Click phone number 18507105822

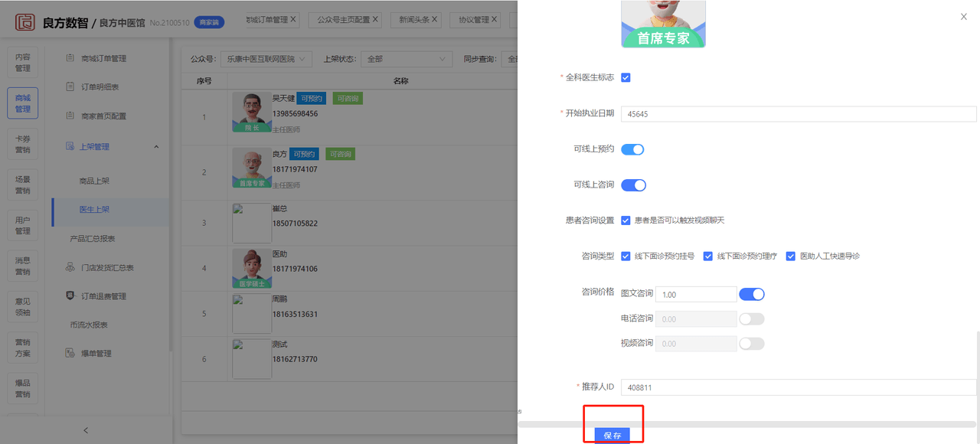(295, 224)
